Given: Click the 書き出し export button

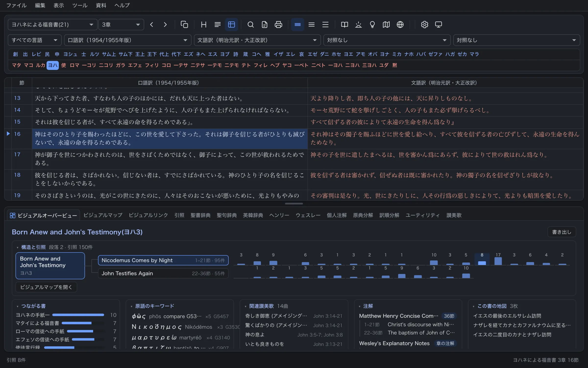Looking at the screenshot, I should click(562, 232).
